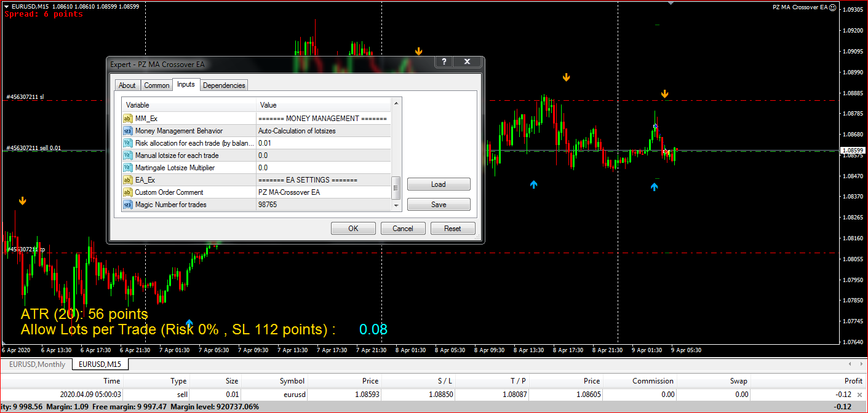Click Cancel in the Expert dialog
Viewport: 868px width, 413px height.
tap(403, 229)
